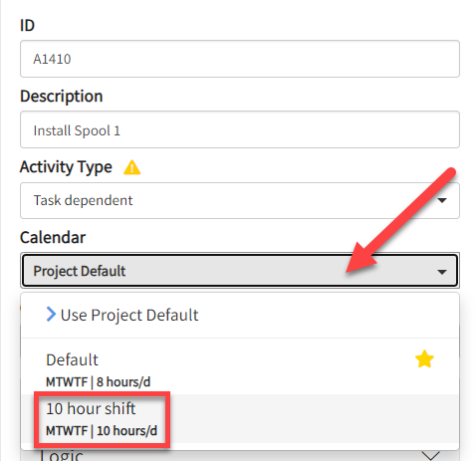Viewport: 476px width, 461px height.
Task: Click the MTWTF 8 hours/d schedule text
Action: click(x=98, y=382)
